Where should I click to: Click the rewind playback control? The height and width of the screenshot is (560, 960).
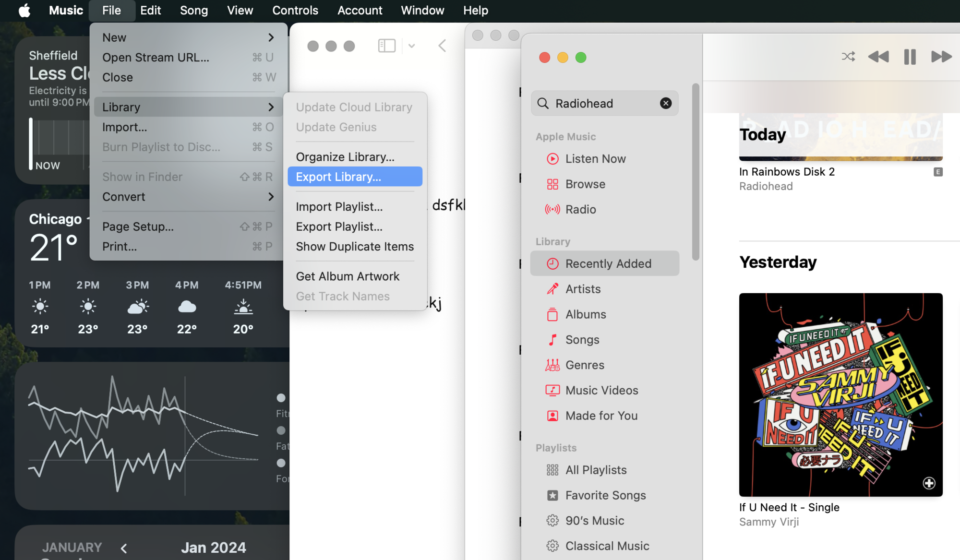879,57
